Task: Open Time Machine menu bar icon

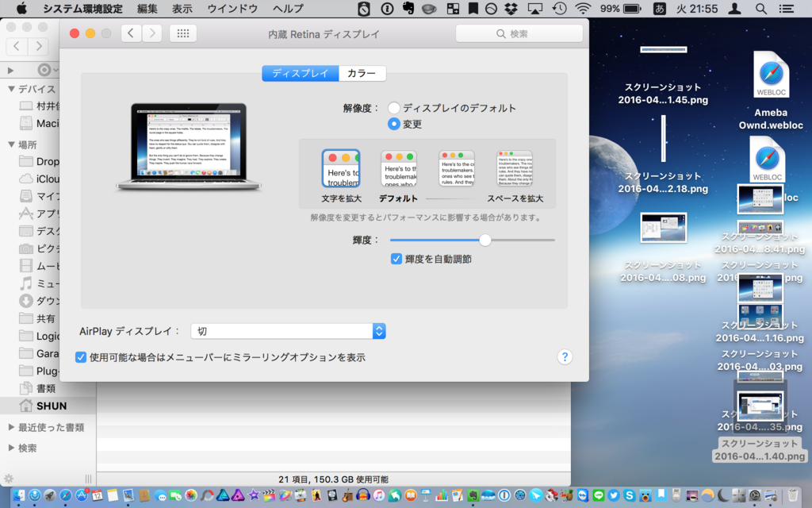Action: (559, 8)
